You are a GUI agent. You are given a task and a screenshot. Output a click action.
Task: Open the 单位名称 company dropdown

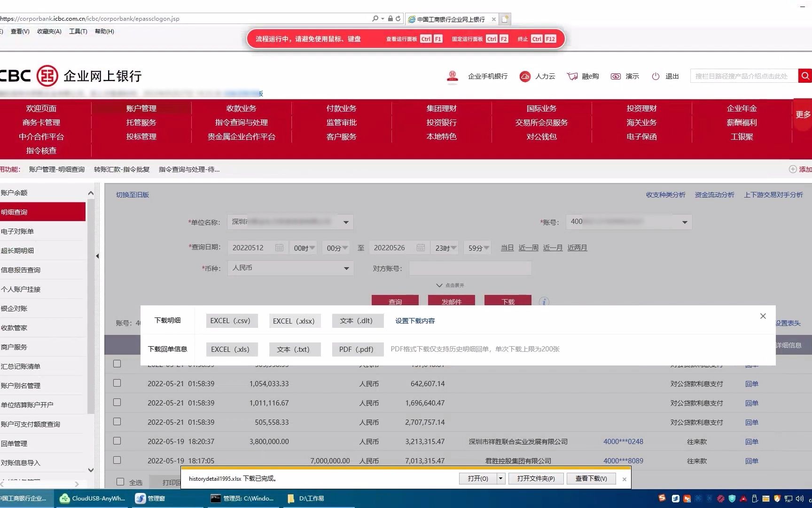click(x=346, y=222)
